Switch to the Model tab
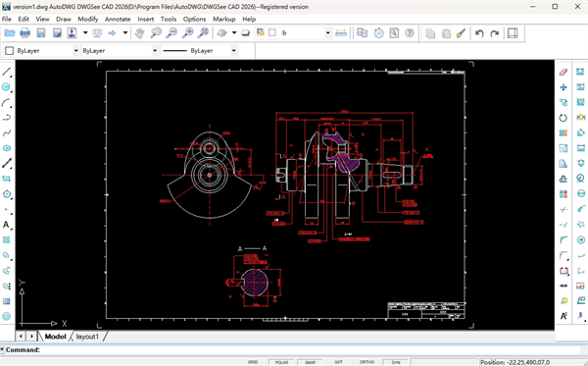 click(55, 337)
